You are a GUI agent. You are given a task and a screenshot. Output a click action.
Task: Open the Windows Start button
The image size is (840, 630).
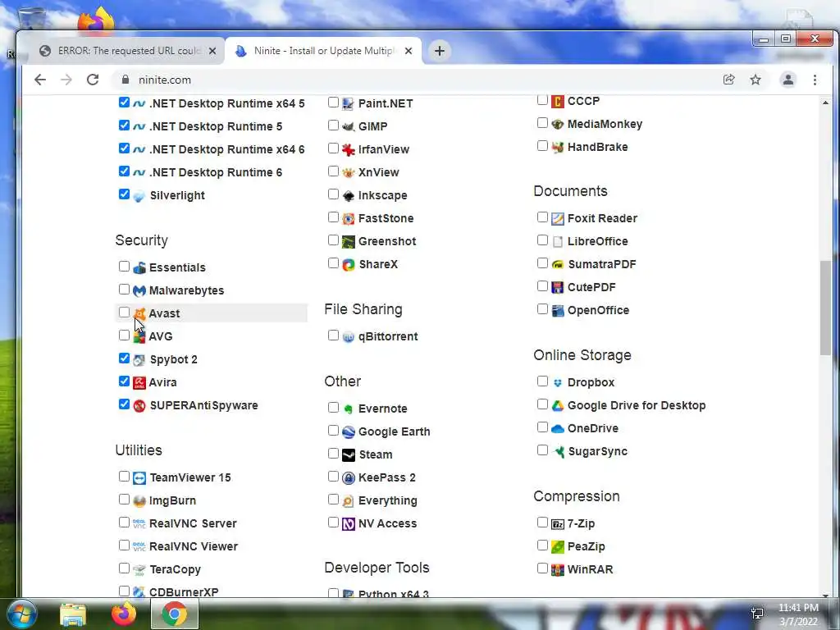21,614
